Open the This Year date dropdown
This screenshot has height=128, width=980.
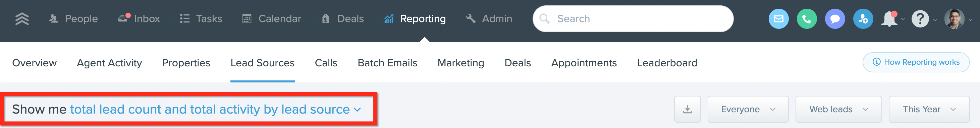pyautogui.click(x=929, y=109)
